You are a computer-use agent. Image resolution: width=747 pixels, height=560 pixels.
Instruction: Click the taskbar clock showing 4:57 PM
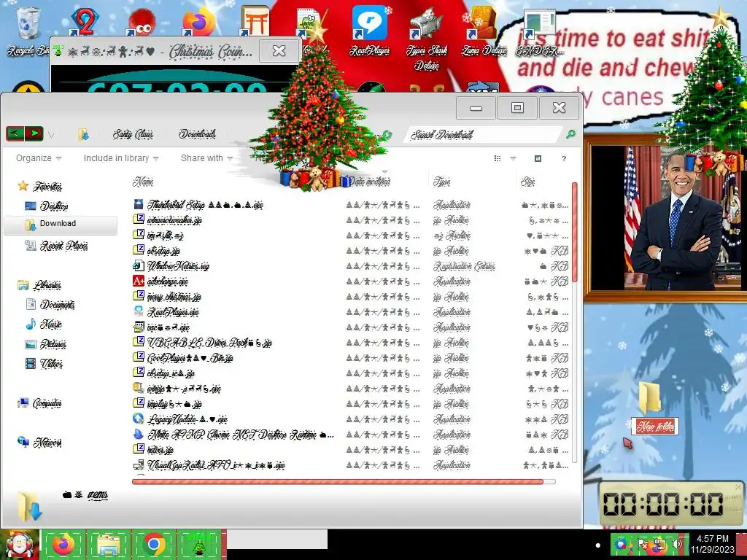click(713, 544)
